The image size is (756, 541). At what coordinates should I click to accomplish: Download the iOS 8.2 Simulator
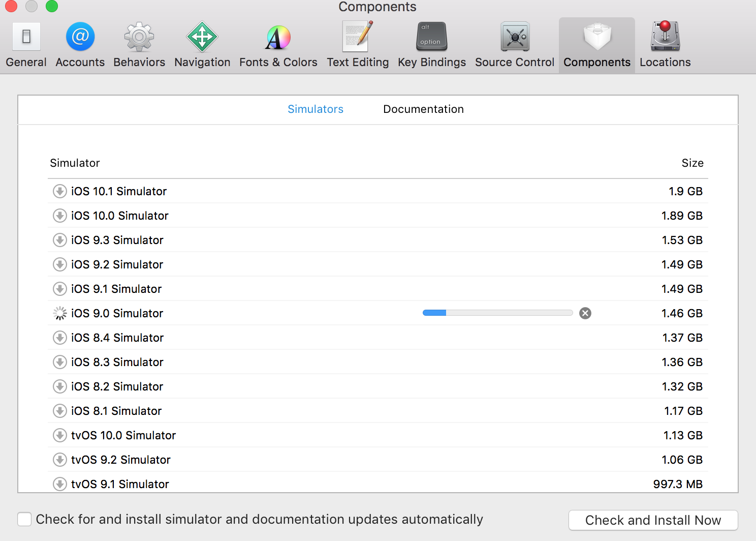(x=60, y=386)
